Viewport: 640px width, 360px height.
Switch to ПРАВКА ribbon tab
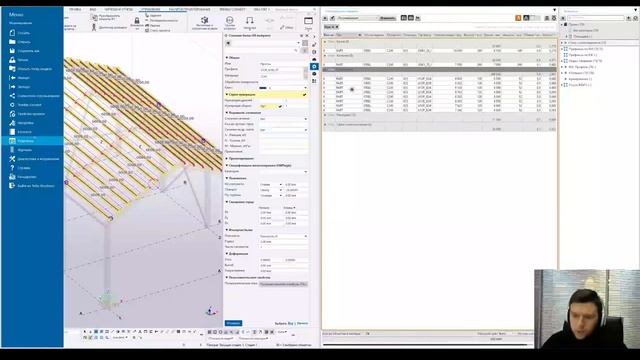[75, 9]
